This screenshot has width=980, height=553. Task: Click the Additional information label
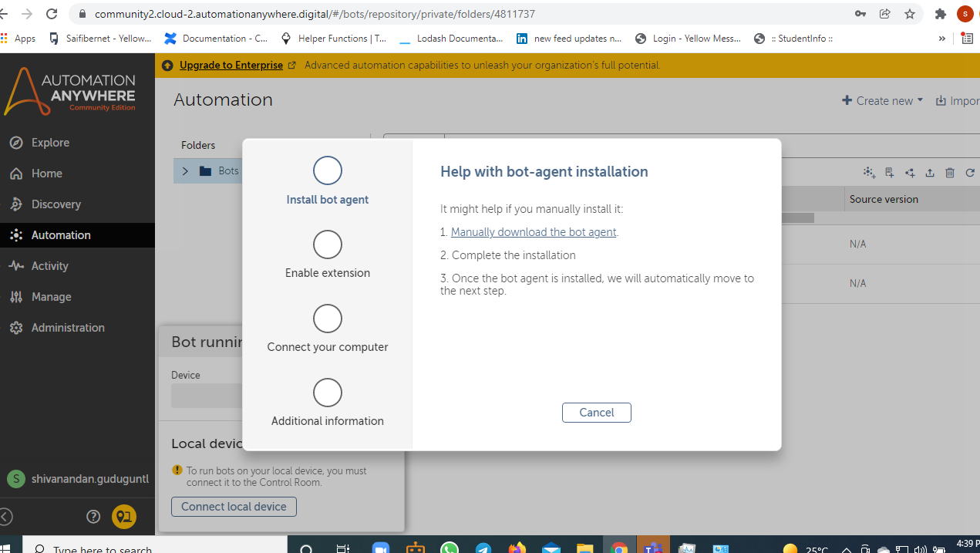pos(328,421)
